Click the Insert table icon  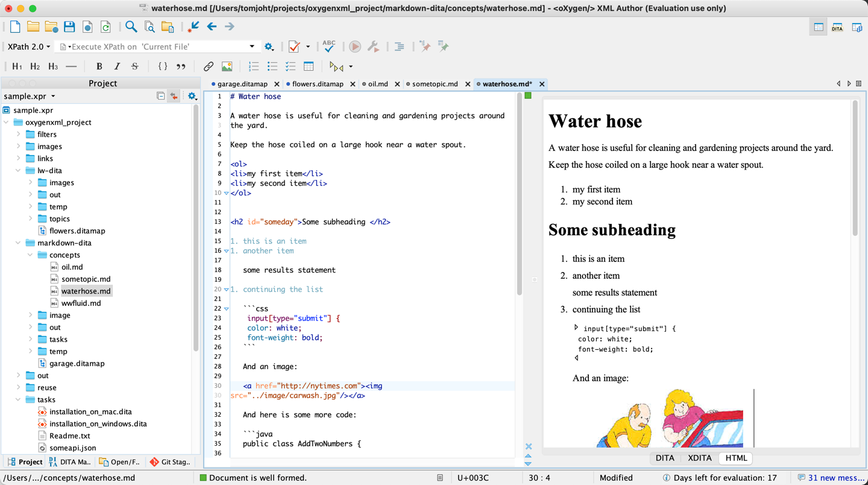coord(309,66)
